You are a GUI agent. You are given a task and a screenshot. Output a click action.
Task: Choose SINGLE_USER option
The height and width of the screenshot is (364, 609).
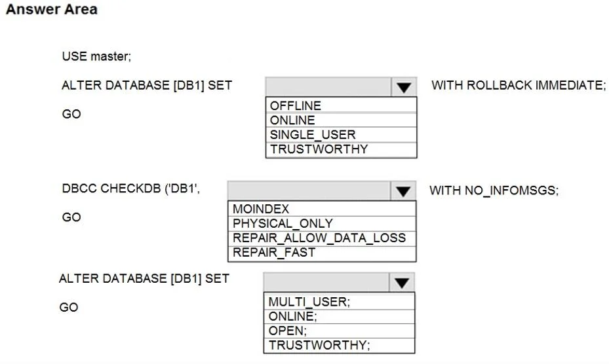click(341, 135)
